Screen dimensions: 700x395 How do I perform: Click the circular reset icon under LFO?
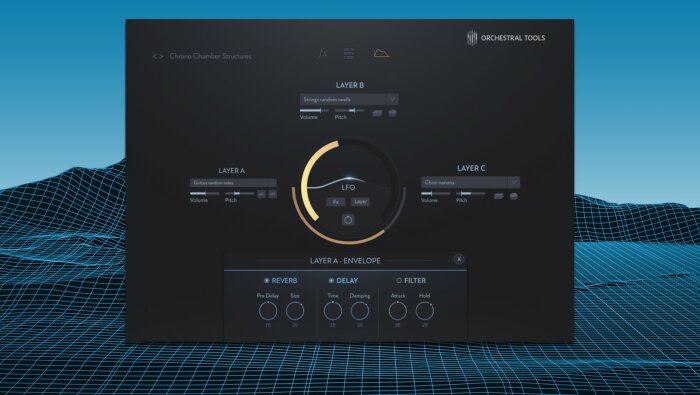pyautogui.click(x=348, y=220)
